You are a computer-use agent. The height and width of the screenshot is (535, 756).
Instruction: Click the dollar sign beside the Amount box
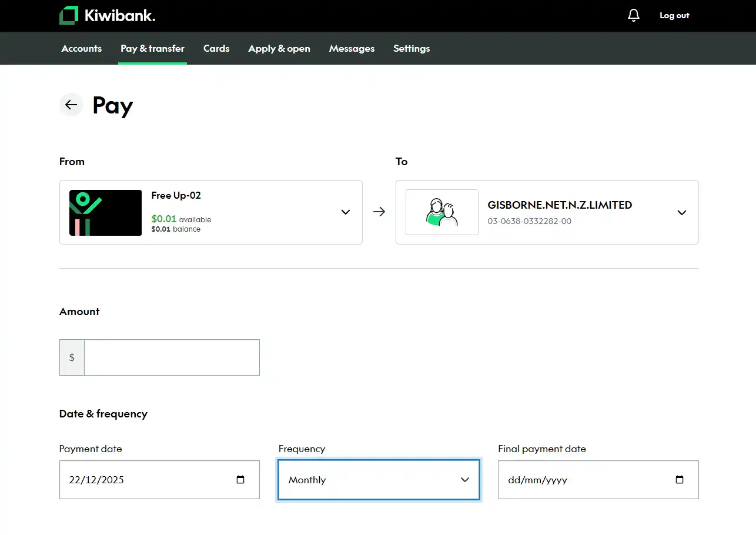click(x=71, y=357)
